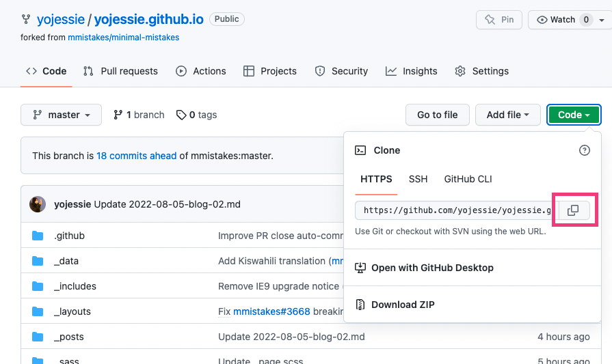Open the Security tab
The height and width of the screenshot is (364, 612).
tap(341, 71)
